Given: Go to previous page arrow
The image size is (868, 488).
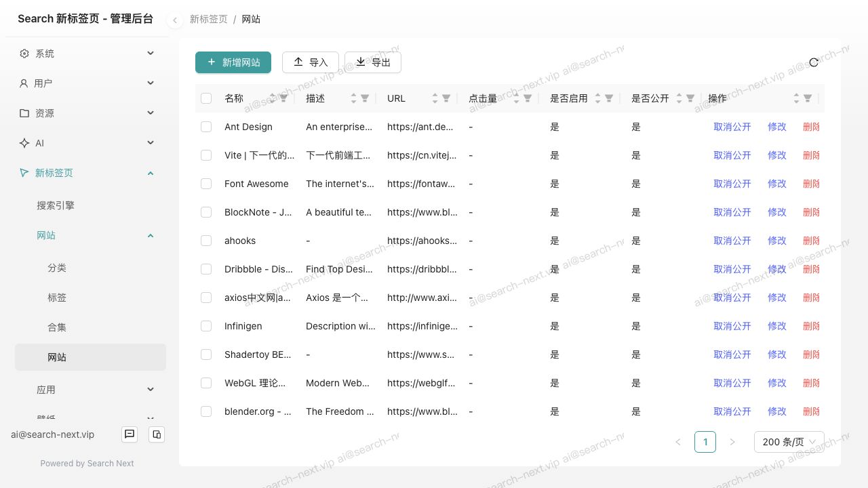Looking at the screenshot, I should pyautogui.click(x=678, y=442).
